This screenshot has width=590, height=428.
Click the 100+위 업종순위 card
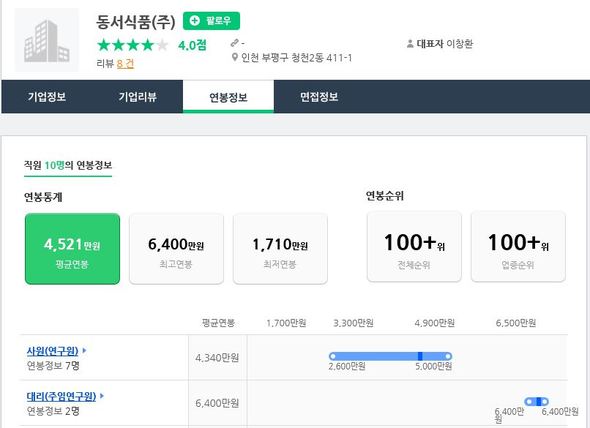[518, 247]
